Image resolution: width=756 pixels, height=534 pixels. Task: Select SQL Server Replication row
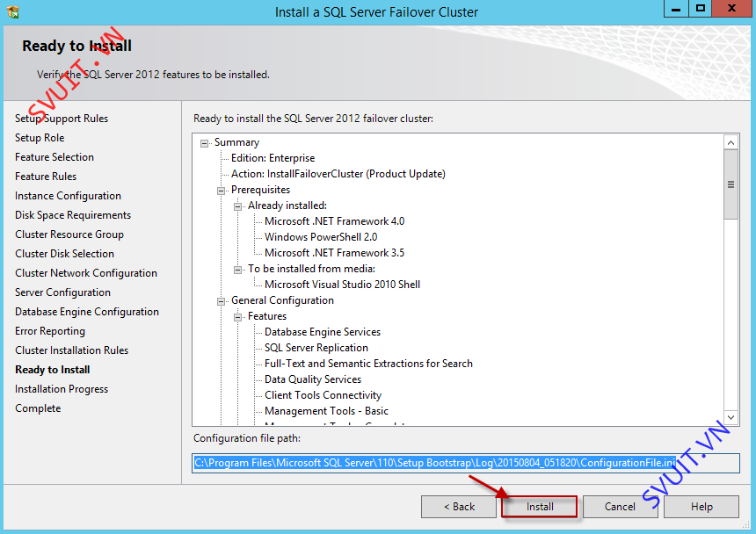pyautogui.click(x=316, y=348)
